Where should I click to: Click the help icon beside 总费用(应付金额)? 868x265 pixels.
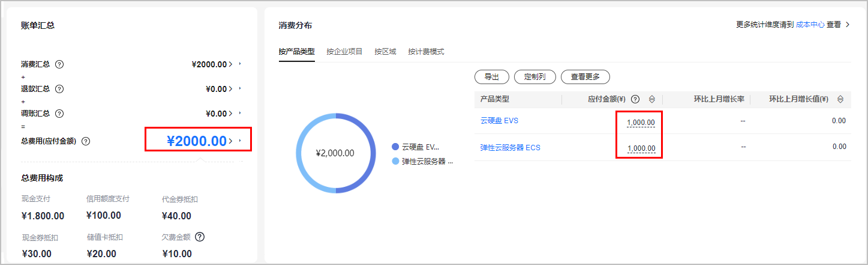(x=86, y=141)
